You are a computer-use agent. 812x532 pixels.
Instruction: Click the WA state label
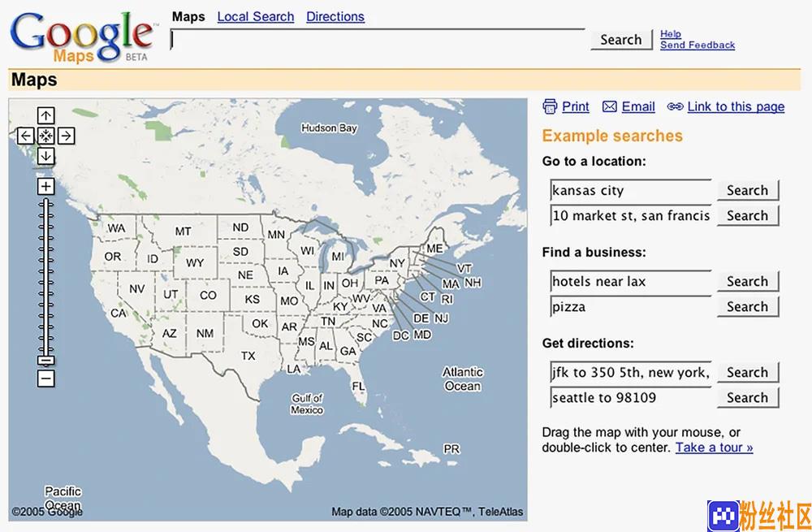[116, 228]
